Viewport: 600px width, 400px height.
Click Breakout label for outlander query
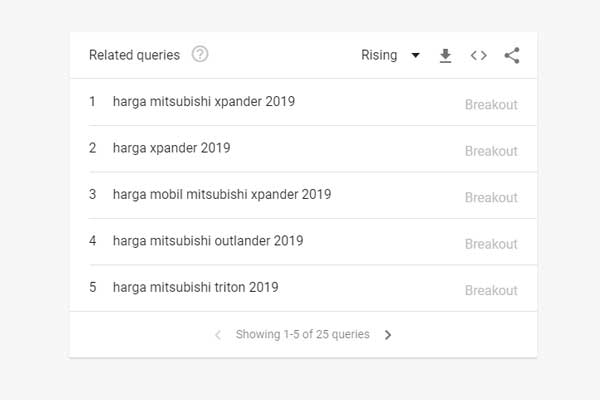pos(491,244)
